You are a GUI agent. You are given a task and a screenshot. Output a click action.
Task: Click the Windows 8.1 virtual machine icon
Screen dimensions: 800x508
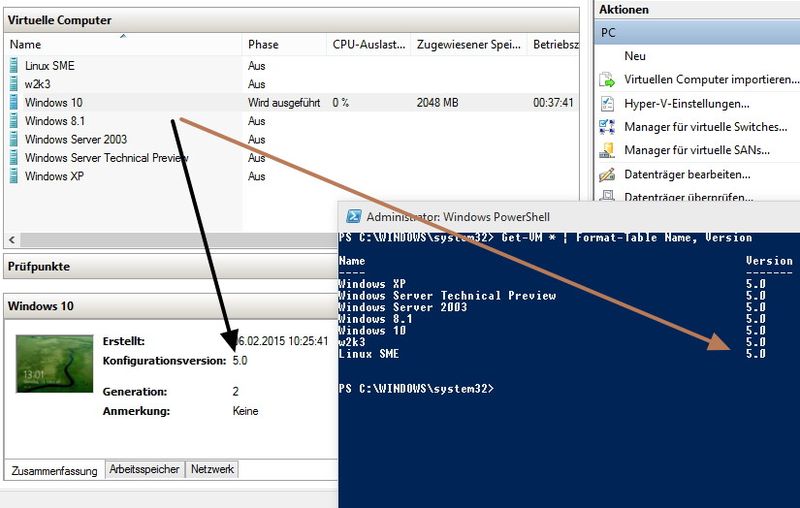[x=14, y=121]
